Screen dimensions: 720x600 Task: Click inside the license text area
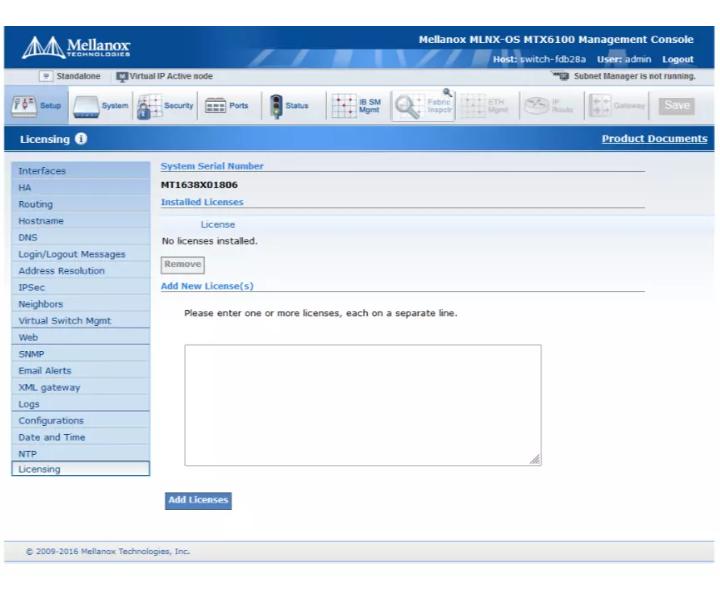click(x=363, y=405)
